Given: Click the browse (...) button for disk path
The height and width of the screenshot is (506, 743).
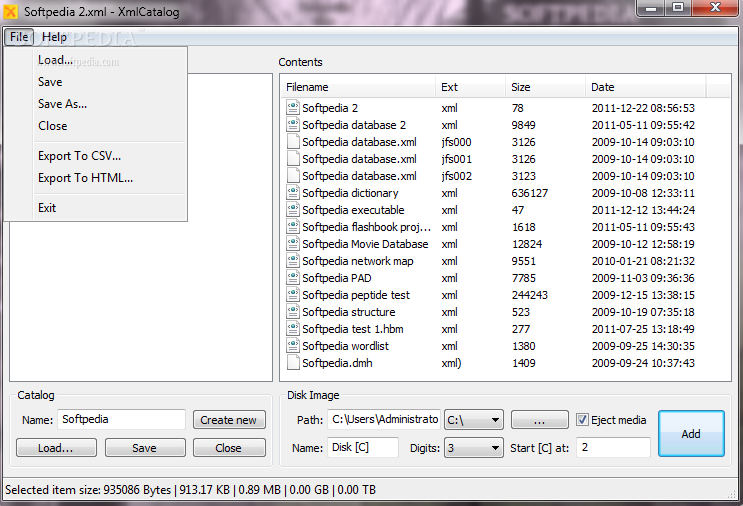Looking at the screenshot, I should coord(539,420).
